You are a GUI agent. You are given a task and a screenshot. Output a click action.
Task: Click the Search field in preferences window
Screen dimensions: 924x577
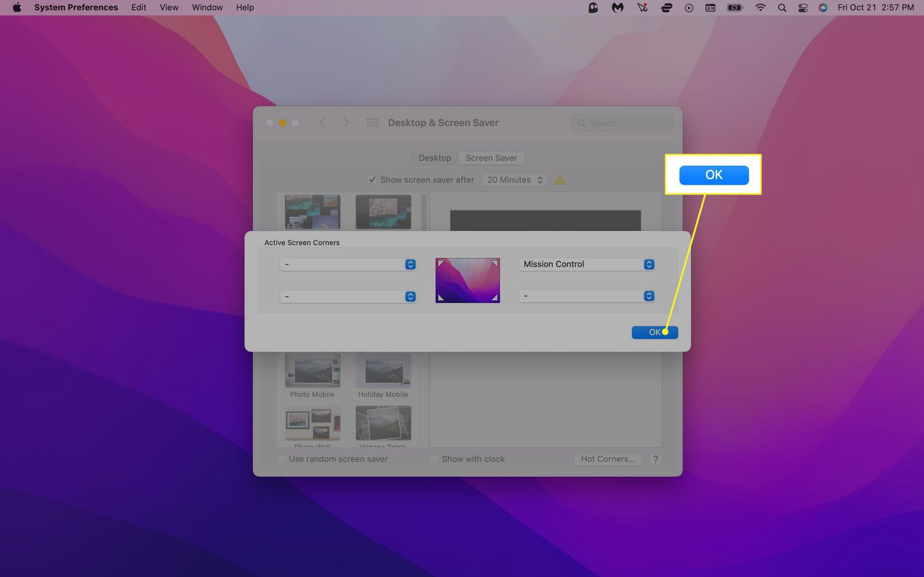pos(623,123)
